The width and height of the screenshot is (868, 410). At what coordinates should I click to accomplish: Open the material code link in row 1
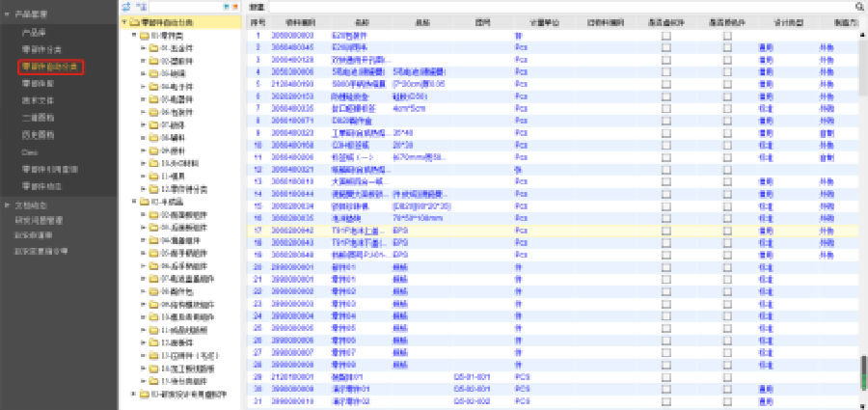pos(293,36)
